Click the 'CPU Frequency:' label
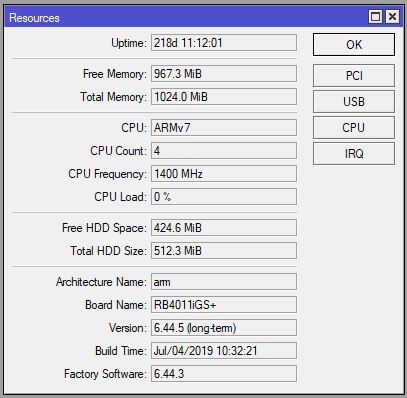The height and width of the screenshot is (398, 407). pos(107,174)
